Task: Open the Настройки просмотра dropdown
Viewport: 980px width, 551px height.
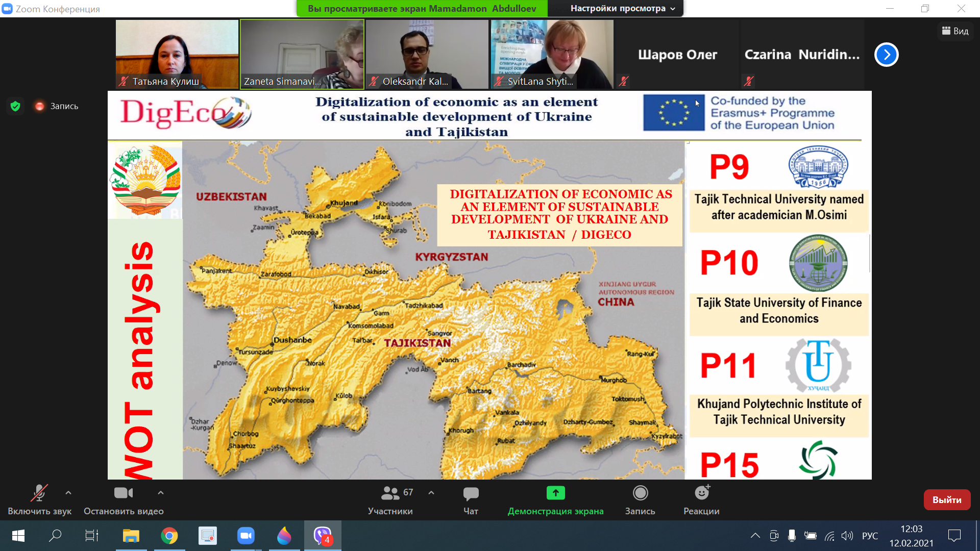Action: click(x=622, y=8)
